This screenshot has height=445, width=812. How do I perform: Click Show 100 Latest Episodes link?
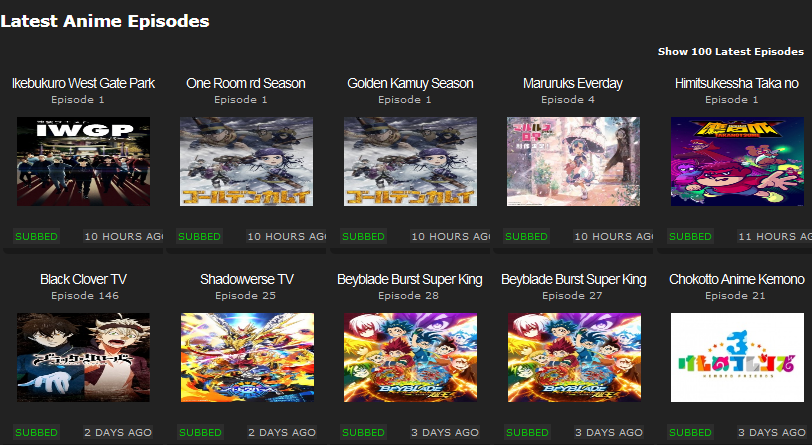pyautogui.click(x=731, y=51)
